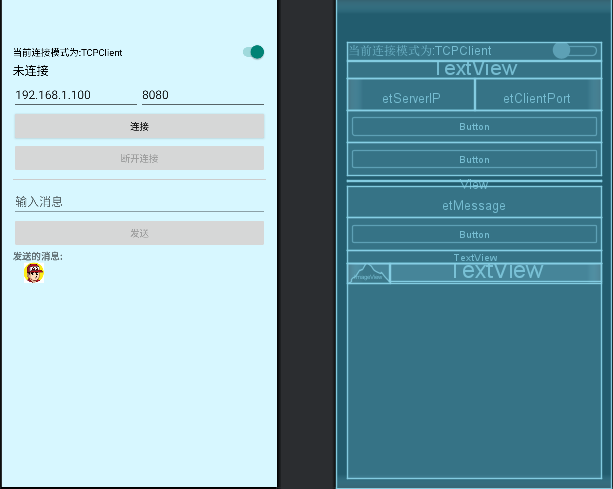Select the 发送的消息: label
Screen dimensions: 613x489
38,256
